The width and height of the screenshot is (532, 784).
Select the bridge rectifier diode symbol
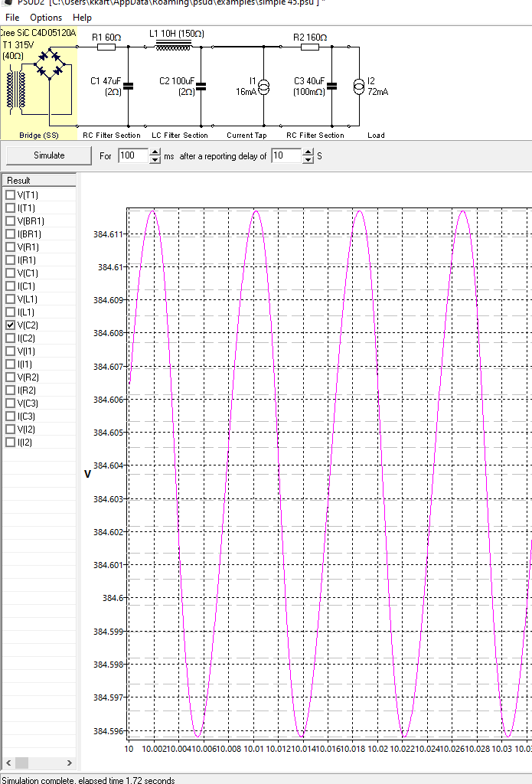click(x=51, y=63)
